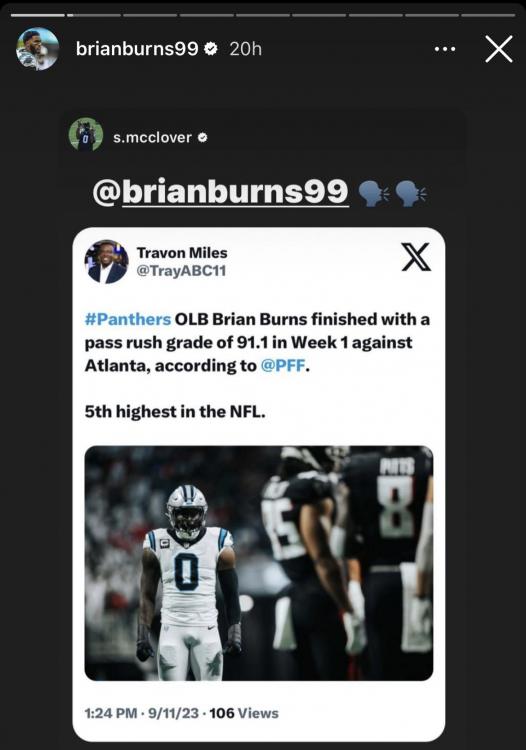Open the #Panthers hashtag
Image resolution: width=526 pixels, height=750 pixels.
pyautogui.click(x=128, y=319)
